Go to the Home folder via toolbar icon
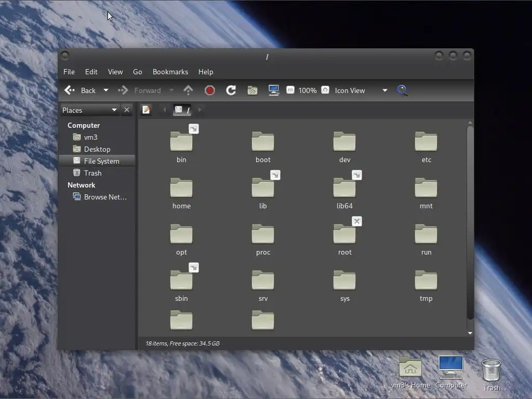 pos(252,90)
